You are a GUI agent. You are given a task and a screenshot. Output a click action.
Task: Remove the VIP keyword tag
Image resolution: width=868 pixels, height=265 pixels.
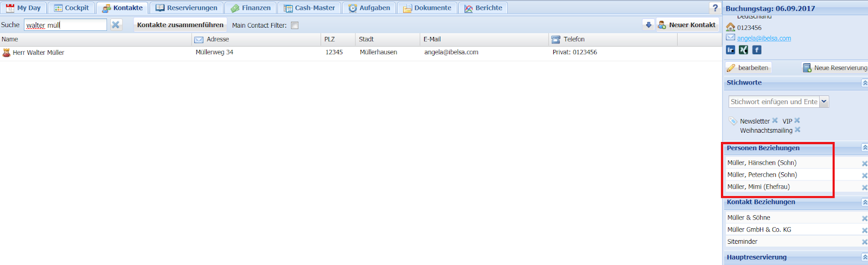797,121
